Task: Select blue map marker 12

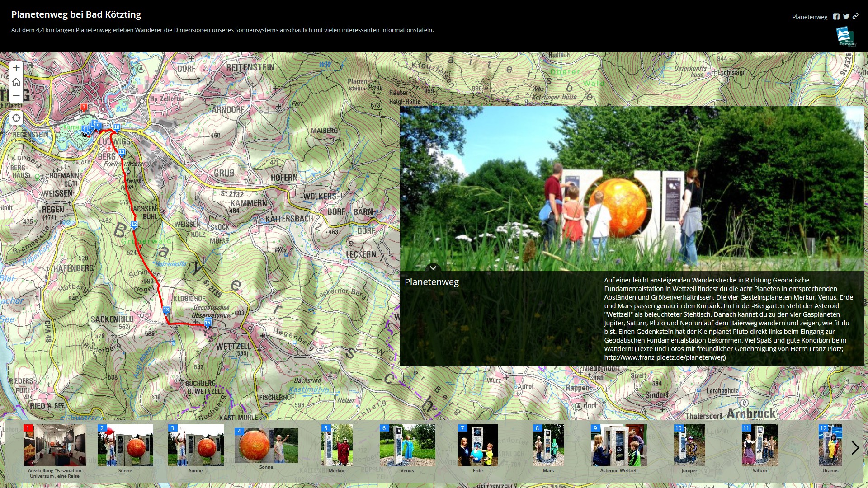Action: click(134, 225)
